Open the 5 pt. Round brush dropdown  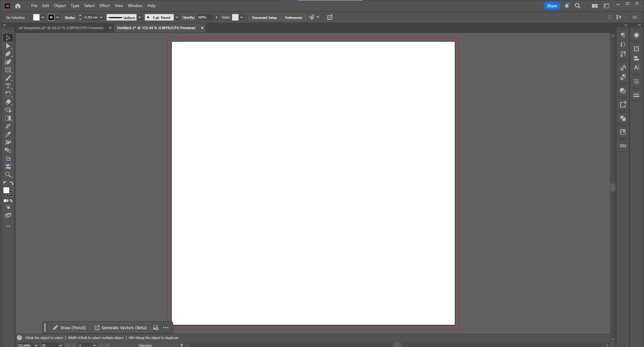tap(177, 17)
